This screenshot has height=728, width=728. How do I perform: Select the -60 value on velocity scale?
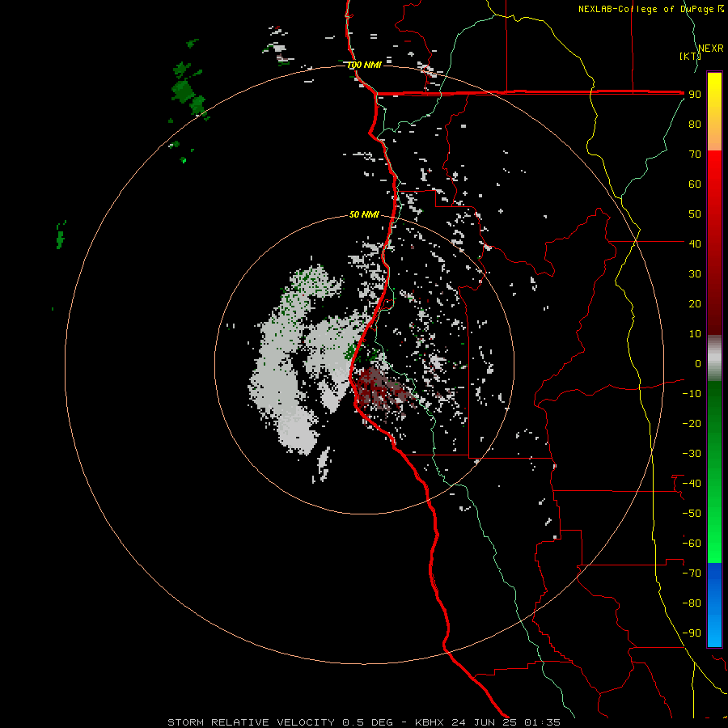click(x=692, y=544)
